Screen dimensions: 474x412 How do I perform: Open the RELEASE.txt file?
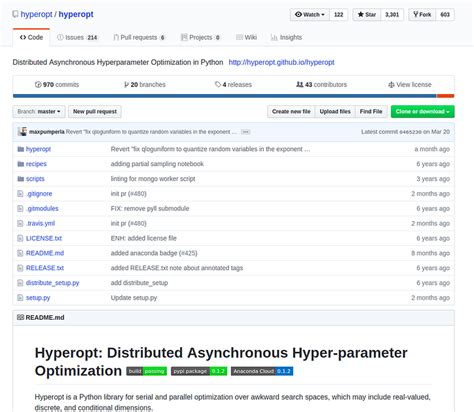45,268
